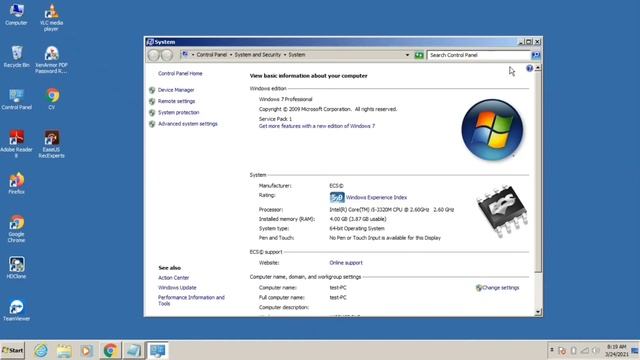The height and width of the screenshot is (360, 640).
Task: Click the System breadcrumb segment
Action: (297, 55)
